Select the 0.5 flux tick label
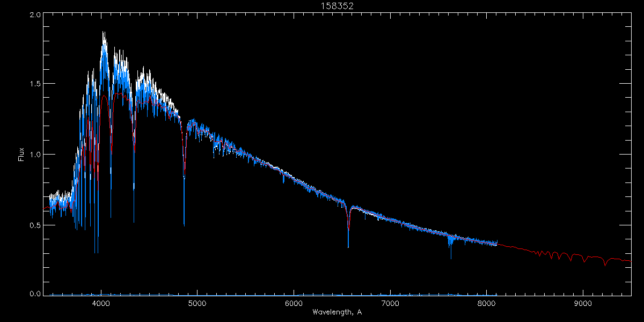The image size is (644, 322). coord(35,225)
